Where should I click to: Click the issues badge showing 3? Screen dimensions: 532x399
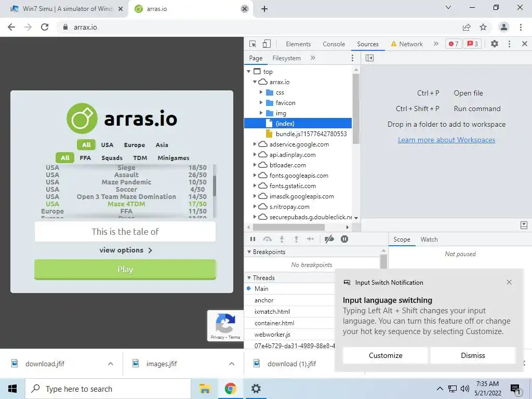click(472, 44)
